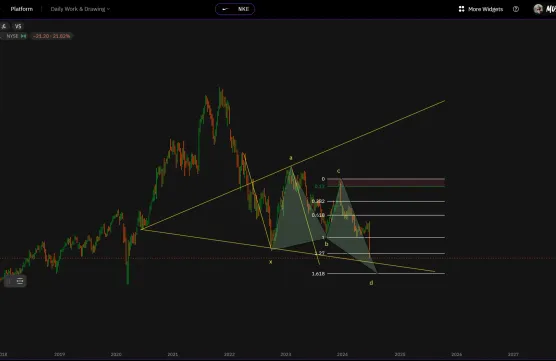The width and height of the screenshot is (556, 361).
Task: Select the Platform menu item
Action: 22,9
